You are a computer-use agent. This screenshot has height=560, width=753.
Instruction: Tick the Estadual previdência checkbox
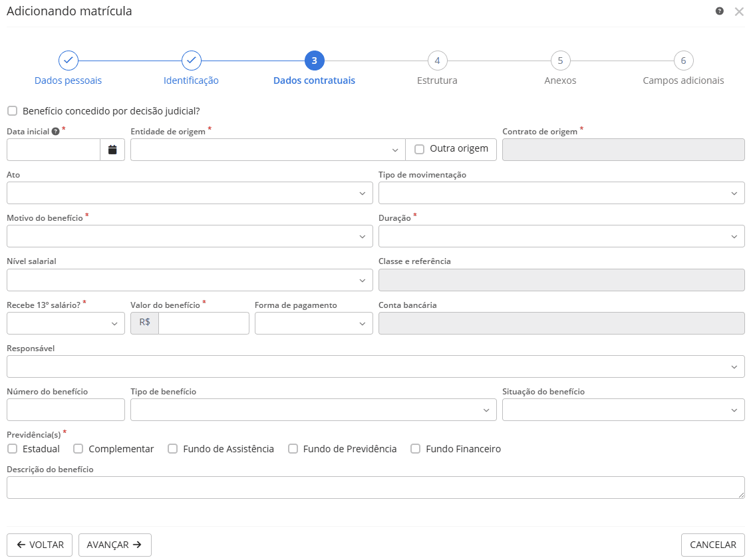click(13, 449)
